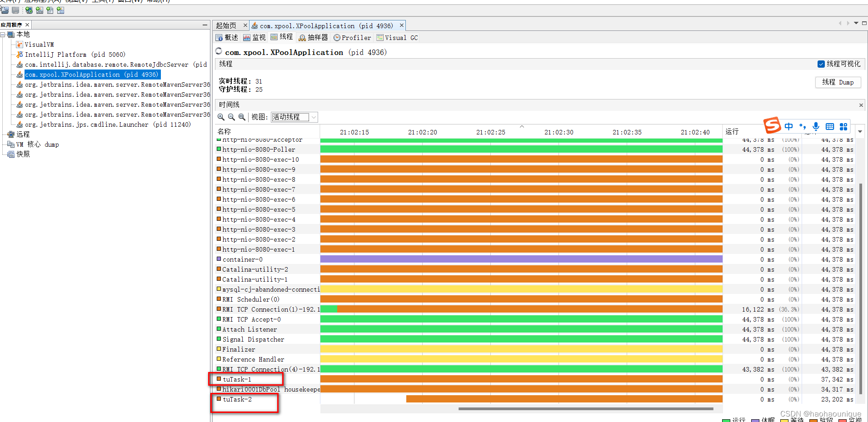Open the 抽样器 subtab
The image size is (868, 422).
coord(313,38)
